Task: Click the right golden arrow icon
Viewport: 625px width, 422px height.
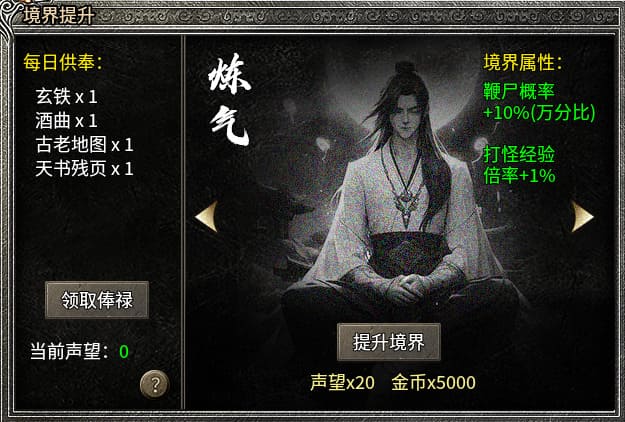Action: point(582,216)
